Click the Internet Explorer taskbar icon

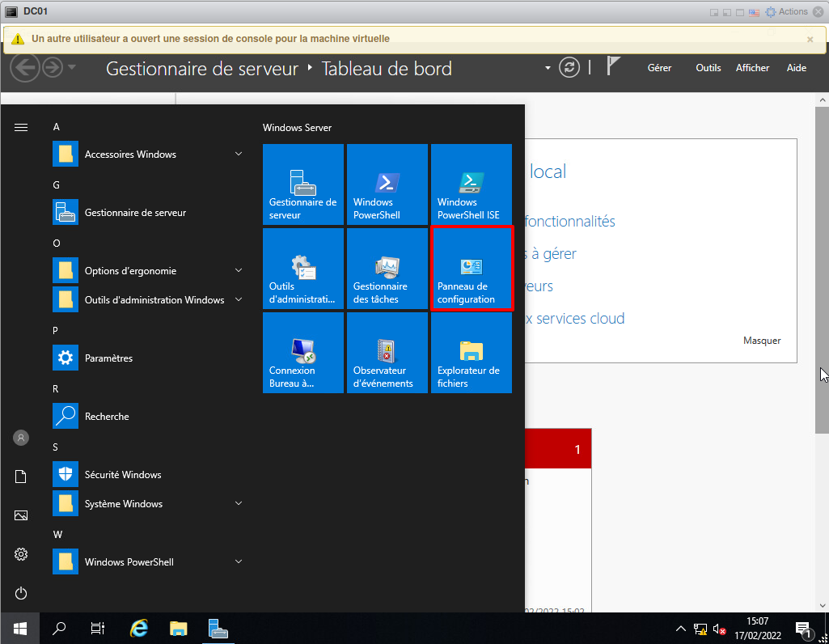click(x=139, y=628)
